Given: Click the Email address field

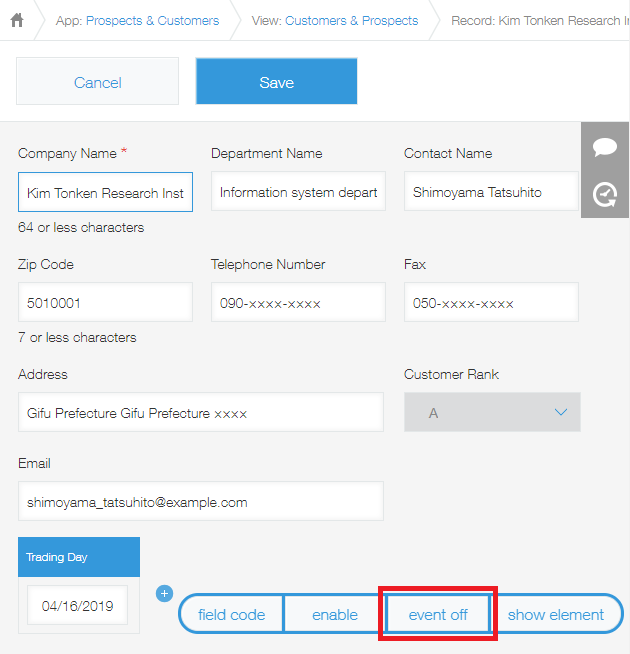Looking at the screenshot, I should pyautogui.click(x=201, y=501).
